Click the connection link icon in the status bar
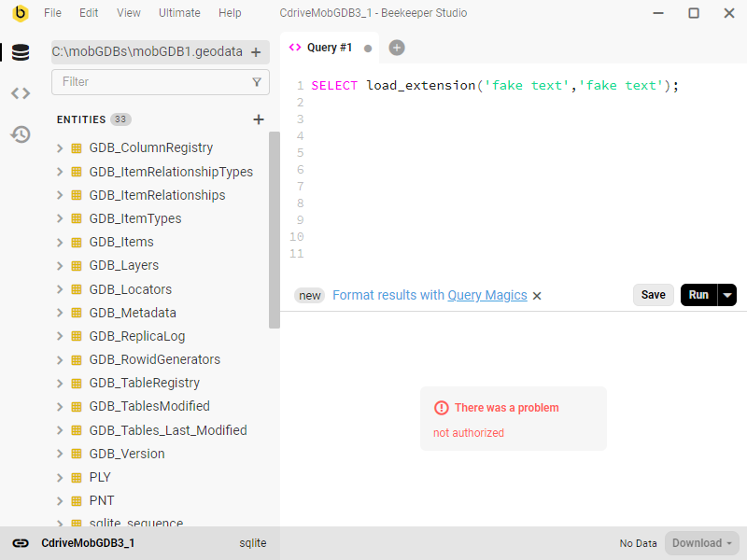The image size is (747, 560). pyautogui.click(x=21, y=543)
